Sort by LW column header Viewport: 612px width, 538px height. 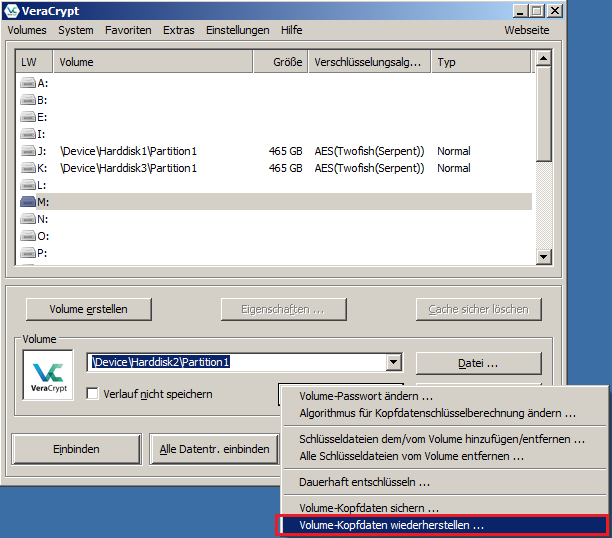(34, 62)
